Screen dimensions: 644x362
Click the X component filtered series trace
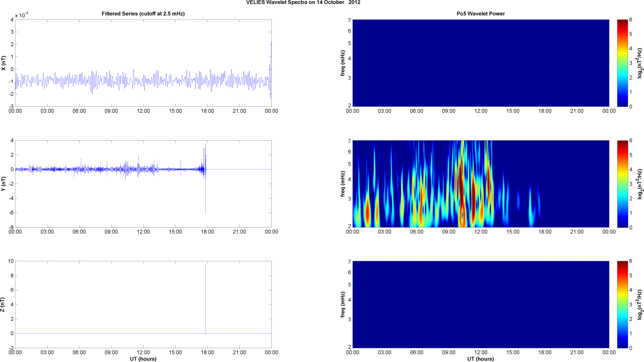pos(143,80)
